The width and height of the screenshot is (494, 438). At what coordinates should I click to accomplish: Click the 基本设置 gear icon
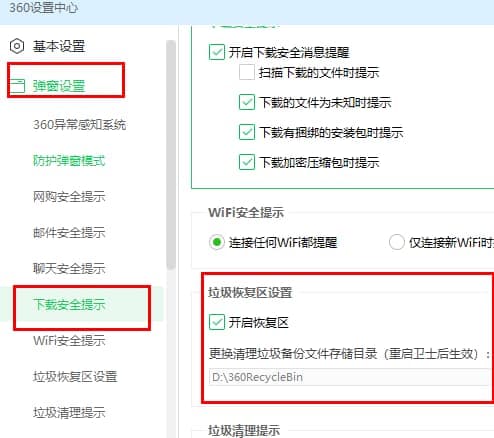[x=17, y=46]
